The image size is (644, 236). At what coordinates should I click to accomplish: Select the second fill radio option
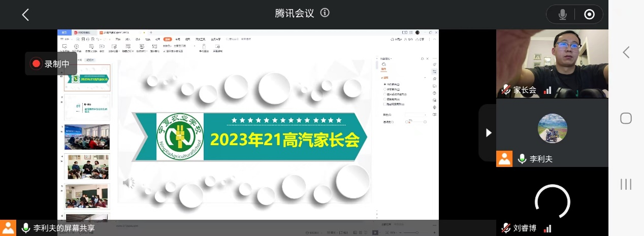coord(384,89)
